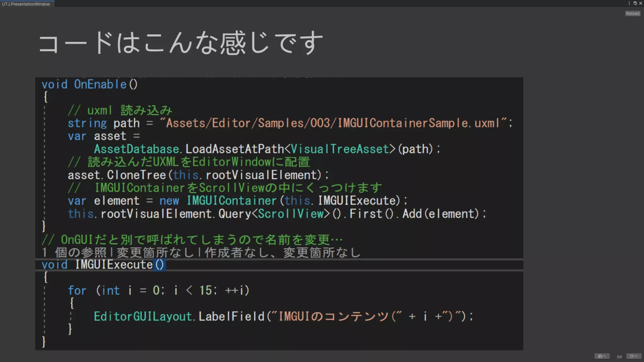644x362 pixels.
Task: Click the EditorGUILayout.LabelField code line
Action: tap(283, 316)
